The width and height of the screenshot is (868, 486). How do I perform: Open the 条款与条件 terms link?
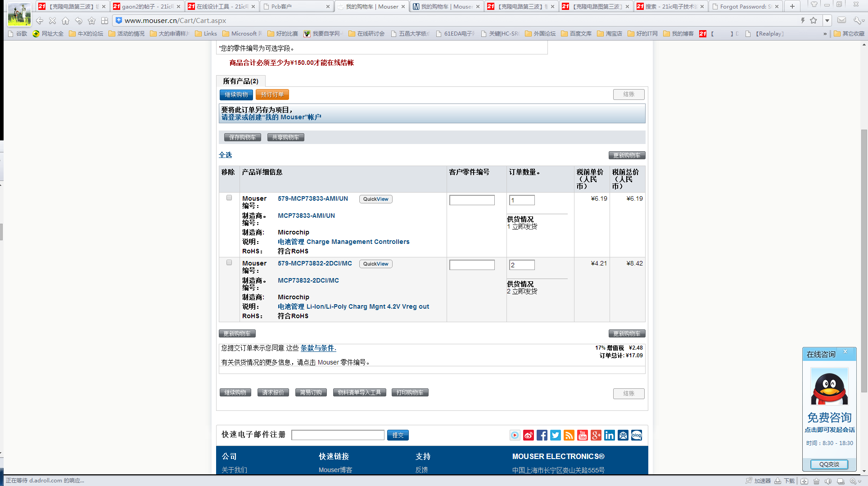pos(318,348)
